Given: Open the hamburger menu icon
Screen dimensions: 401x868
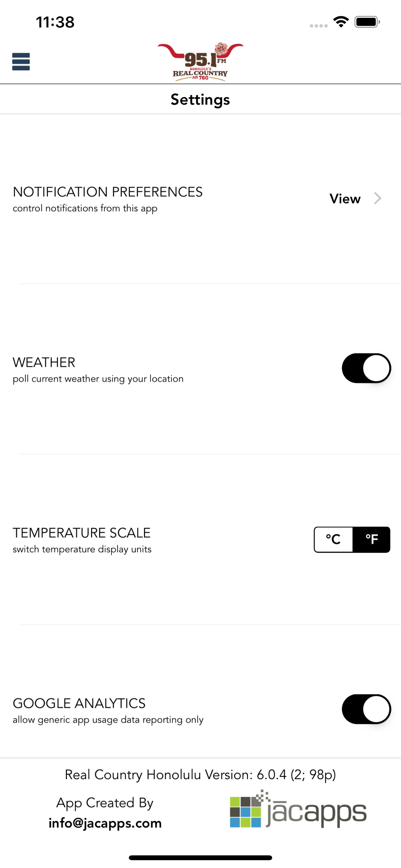Looking at the screenshot, I should [21, 62].
